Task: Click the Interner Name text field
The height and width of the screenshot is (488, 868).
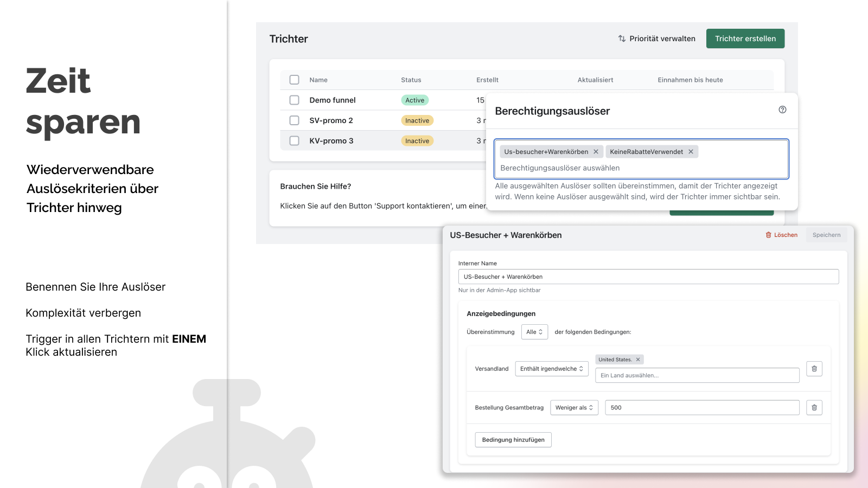Action: (648, 277)
